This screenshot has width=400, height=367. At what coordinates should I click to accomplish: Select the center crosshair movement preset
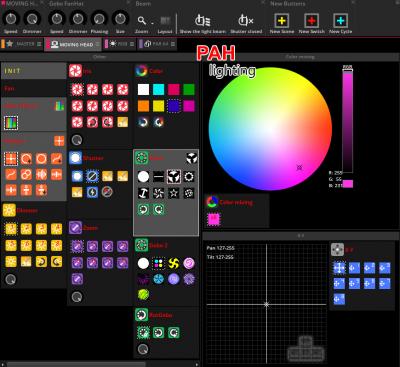click(x=11, y=159)
